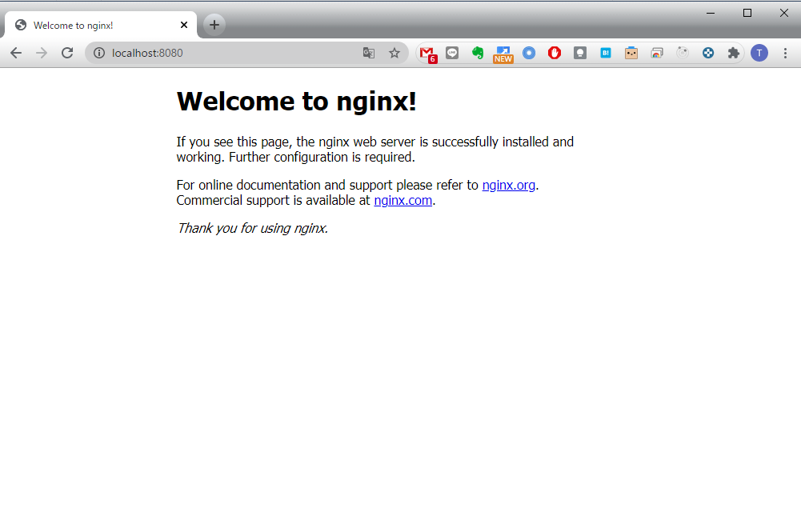This screenshot has height=532, width=801.
Task: Reload the localhost page
Action: (x=67, y=53)
